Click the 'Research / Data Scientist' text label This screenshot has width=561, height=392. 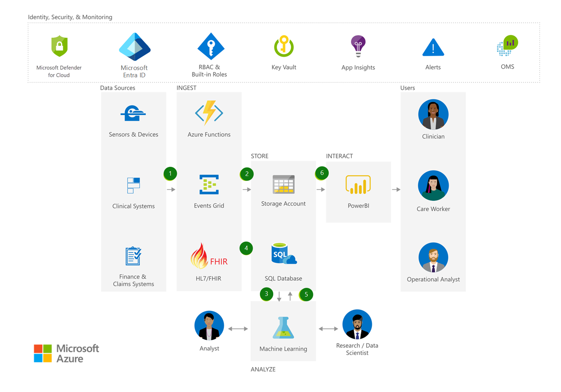click(x=357, y=349)
